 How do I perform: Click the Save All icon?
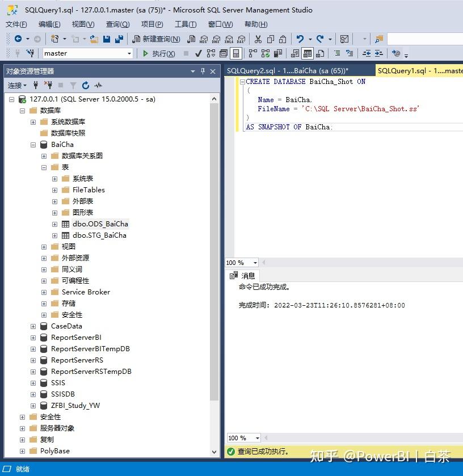(x=119, y=39)
